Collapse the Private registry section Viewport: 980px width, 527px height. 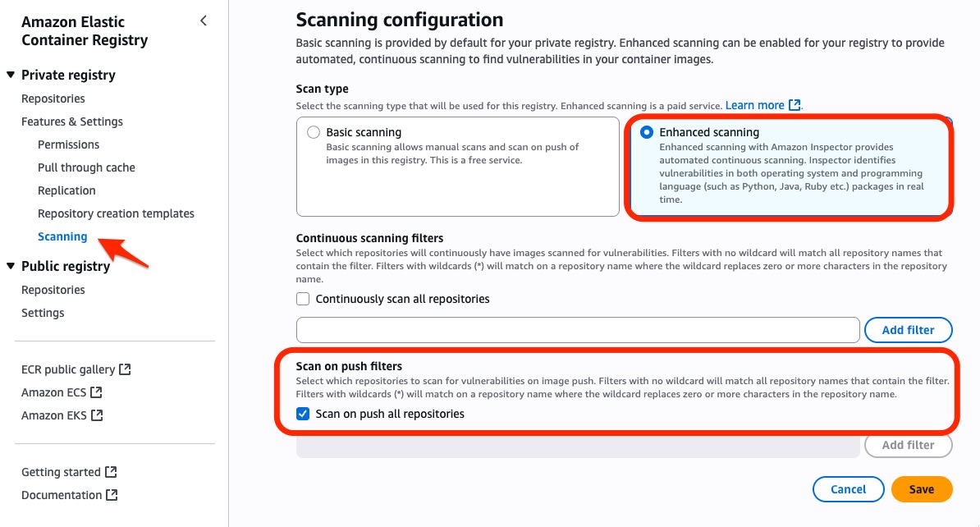click(11, 75)
